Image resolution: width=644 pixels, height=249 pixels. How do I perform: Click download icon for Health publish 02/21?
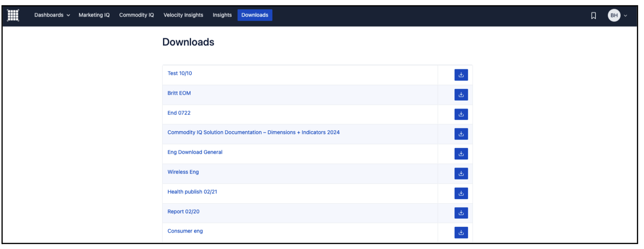coord(461,193)
